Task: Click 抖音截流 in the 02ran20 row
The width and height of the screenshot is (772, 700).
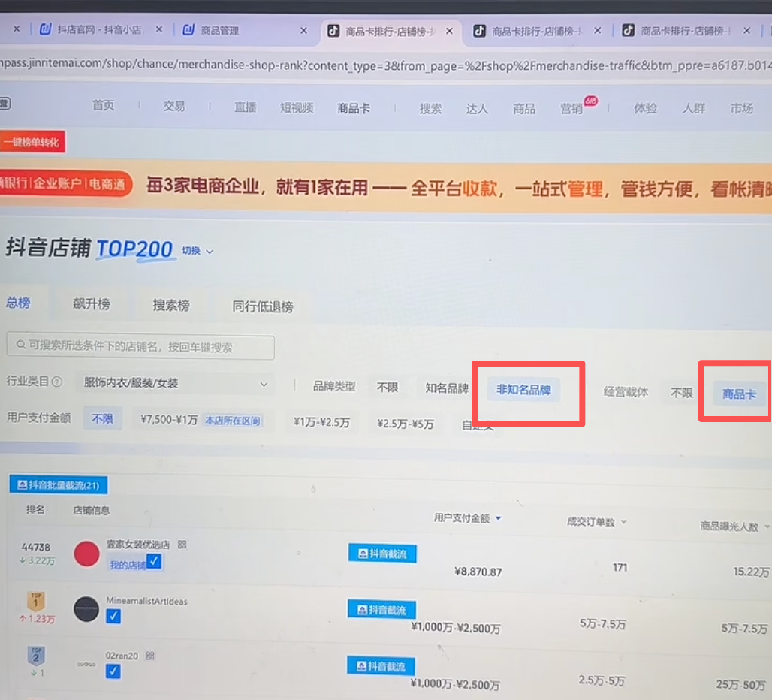Action: tap(381, 666)
